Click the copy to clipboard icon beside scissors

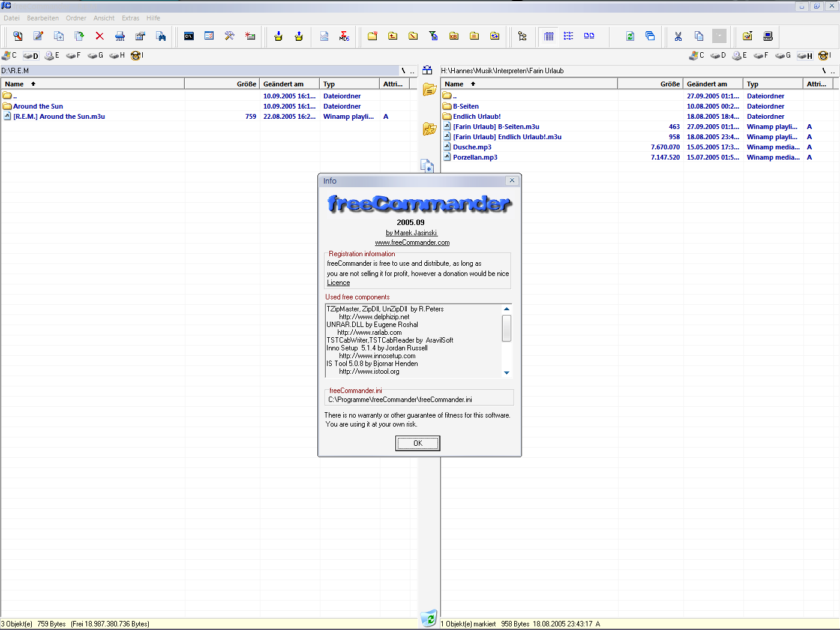(x=699, y=36)
